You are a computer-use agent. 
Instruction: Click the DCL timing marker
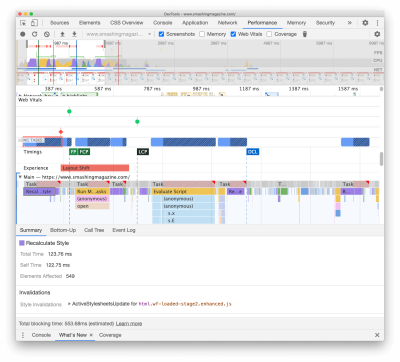[x=252, y=152]
